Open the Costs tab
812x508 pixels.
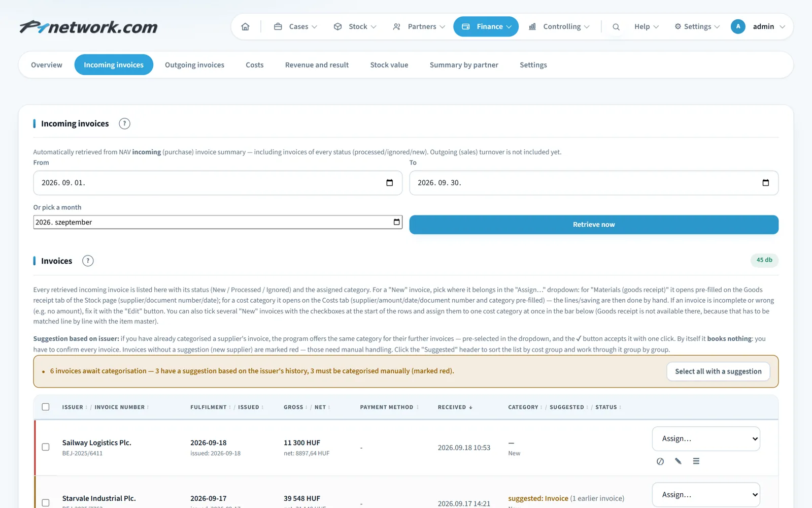coord(255,65)
